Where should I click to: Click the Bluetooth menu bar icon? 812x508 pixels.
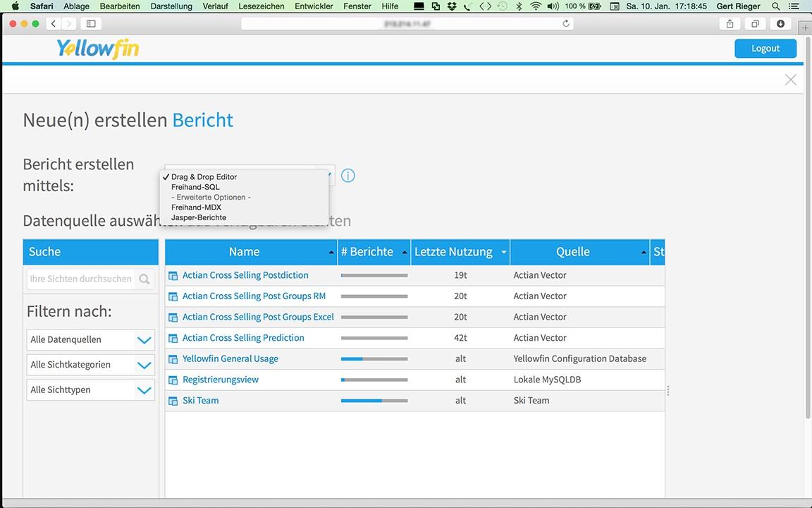coord(519,6)
